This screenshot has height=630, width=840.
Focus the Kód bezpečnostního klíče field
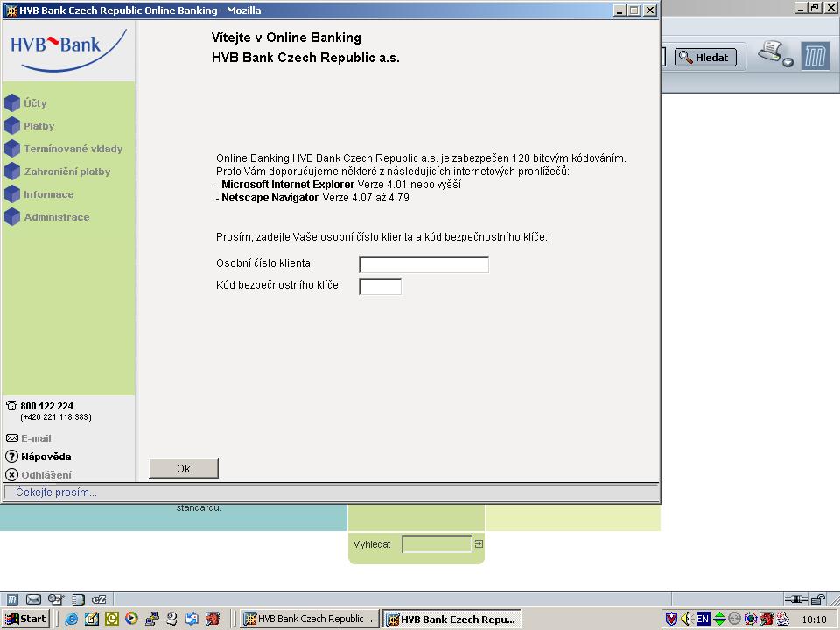coord(380,287)
